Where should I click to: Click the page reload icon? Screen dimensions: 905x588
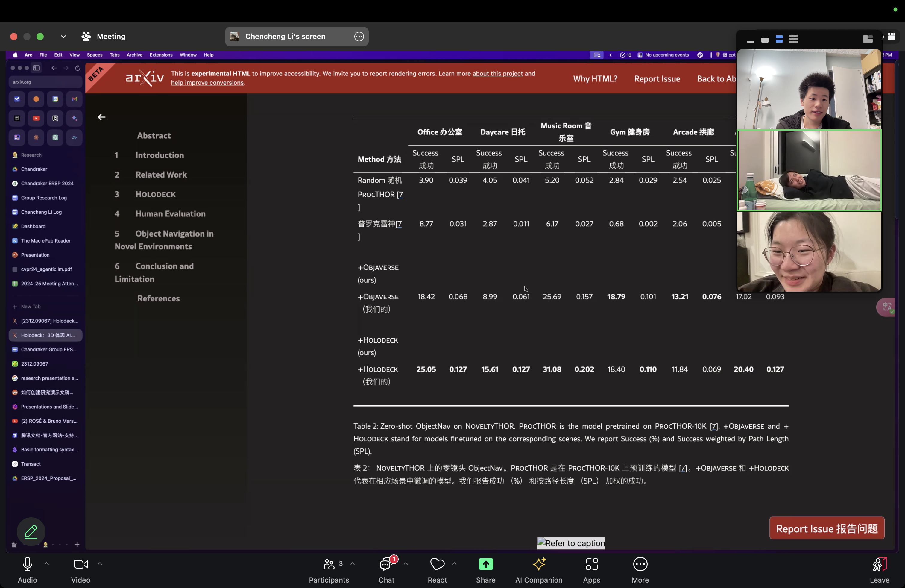pyautogui.click(x=78, y=68)
